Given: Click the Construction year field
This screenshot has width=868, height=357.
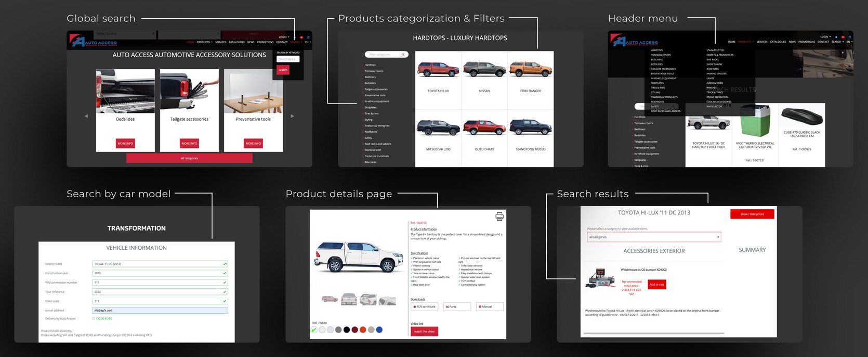Looking at the screenshot, I should point(160,273).
